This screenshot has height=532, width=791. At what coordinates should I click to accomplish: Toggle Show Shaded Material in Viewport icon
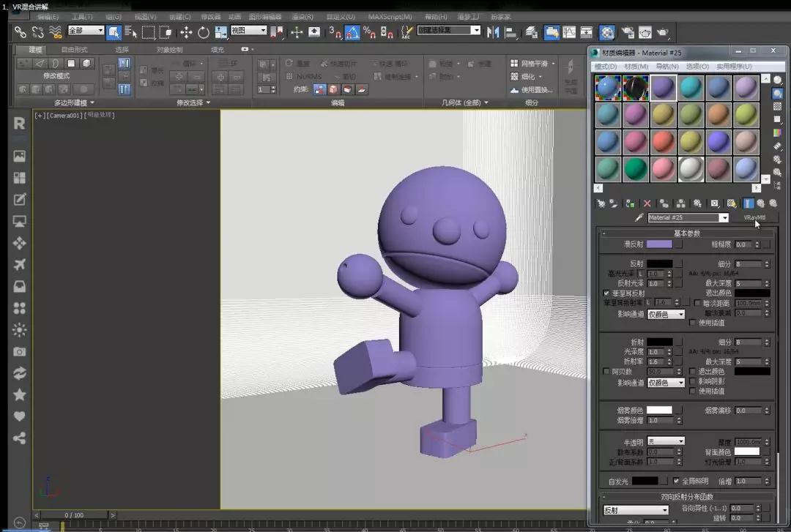732,203
